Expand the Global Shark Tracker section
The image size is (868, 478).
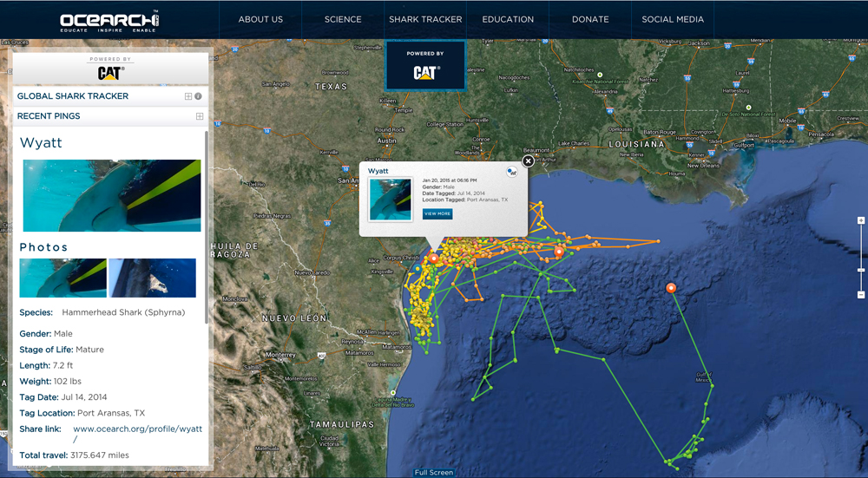pos(188,96)
